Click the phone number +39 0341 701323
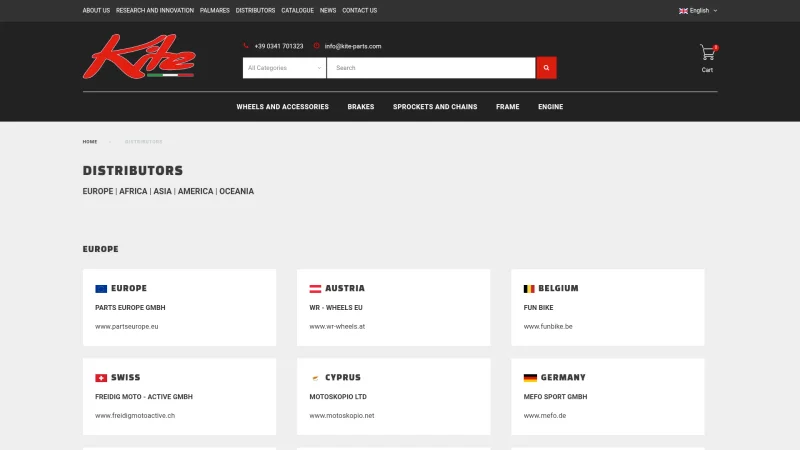This screenshot has width=800, height=450. (x=279, y=46)
